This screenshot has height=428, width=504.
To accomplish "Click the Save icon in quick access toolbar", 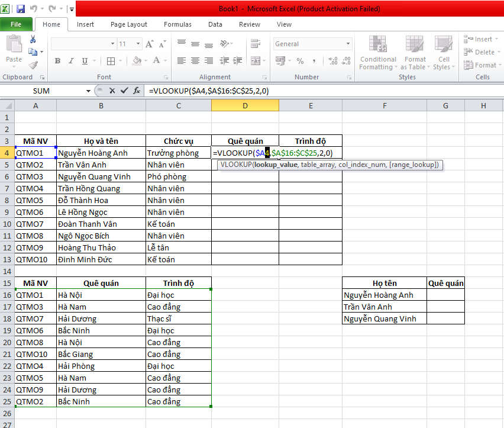I will click(x=21, y=9).
